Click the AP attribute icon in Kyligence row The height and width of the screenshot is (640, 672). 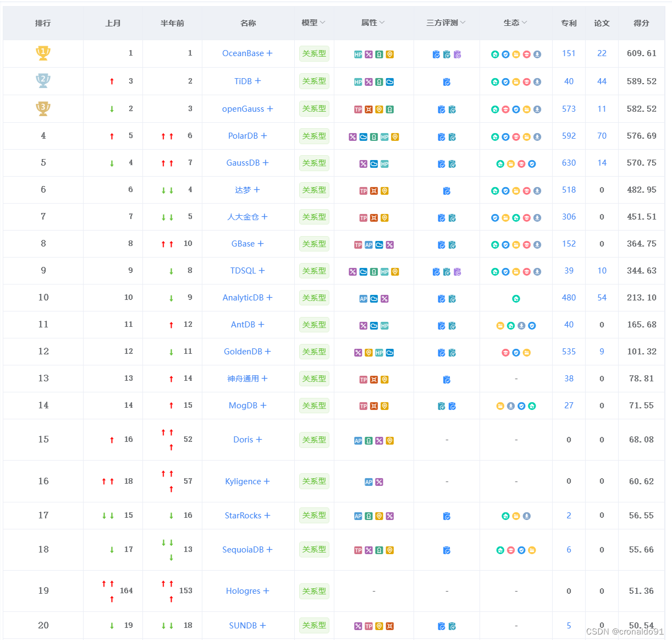[368, 482]
